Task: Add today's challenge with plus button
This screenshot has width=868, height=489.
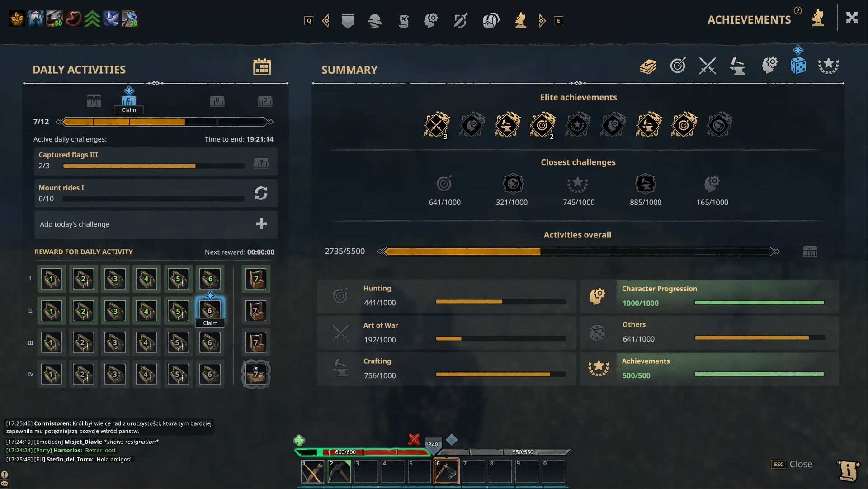Action: 261,223
